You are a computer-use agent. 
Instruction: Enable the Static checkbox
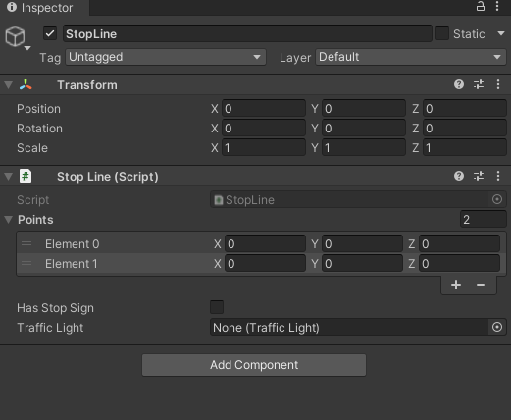(442, 33)
